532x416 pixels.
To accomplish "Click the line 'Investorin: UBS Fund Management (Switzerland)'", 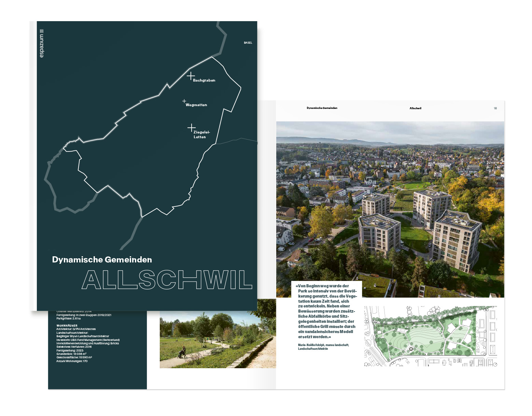I will [x=88, y=340].
